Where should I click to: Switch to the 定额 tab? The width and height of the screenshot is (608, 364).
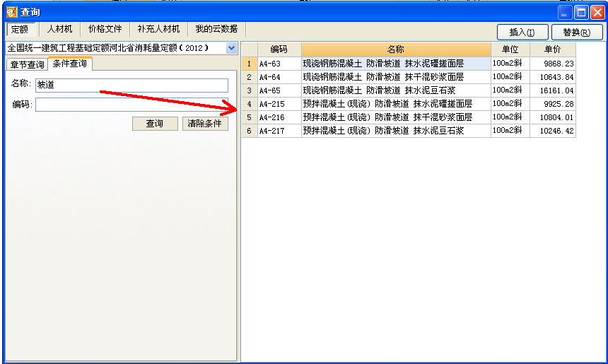21,29
